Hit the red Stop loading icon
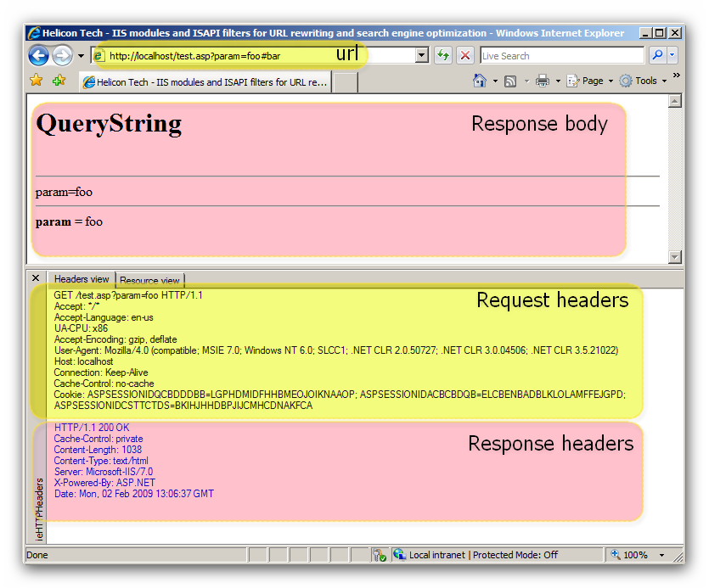 465,56
